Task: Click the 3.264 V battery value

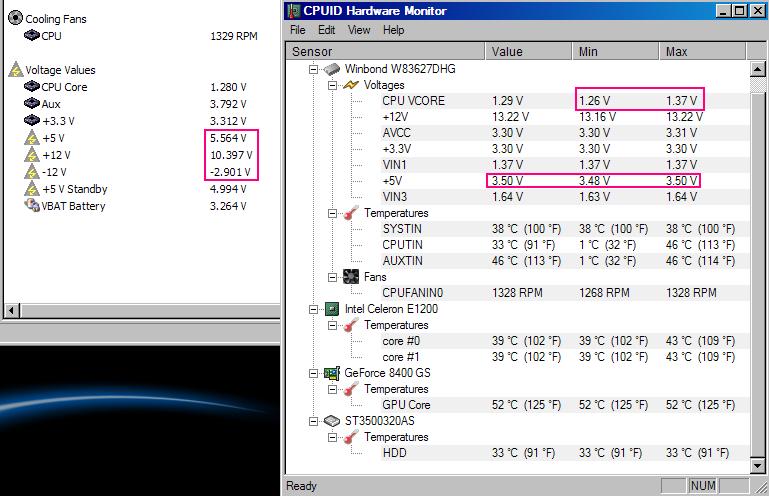Action: point(228,206)
